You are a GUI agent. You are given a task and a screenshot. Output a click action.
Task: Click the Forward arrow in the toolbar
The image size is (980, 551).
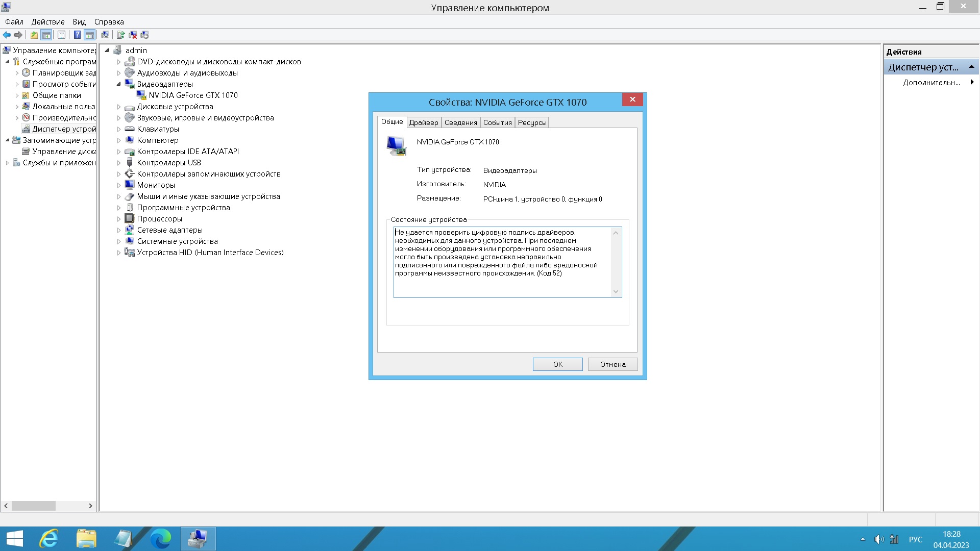(18, 35)
